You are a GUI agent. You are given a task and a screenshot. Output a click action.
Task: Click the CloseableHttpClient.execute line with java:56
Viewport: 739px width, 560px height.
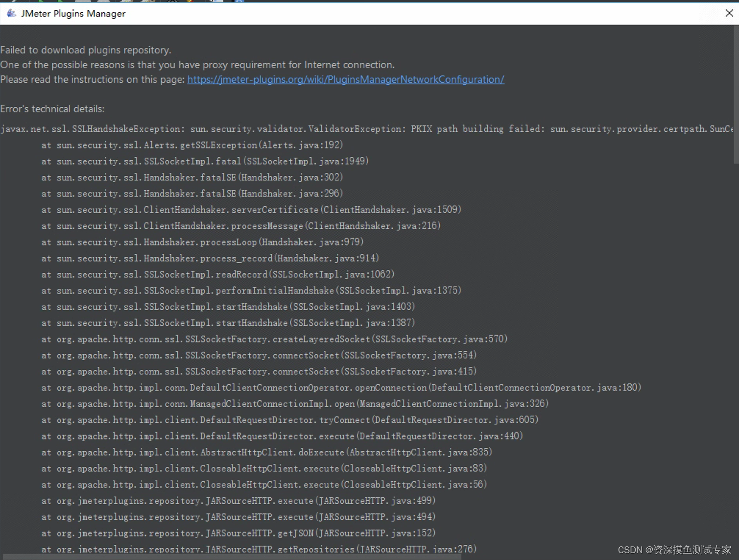click(264, 485)
